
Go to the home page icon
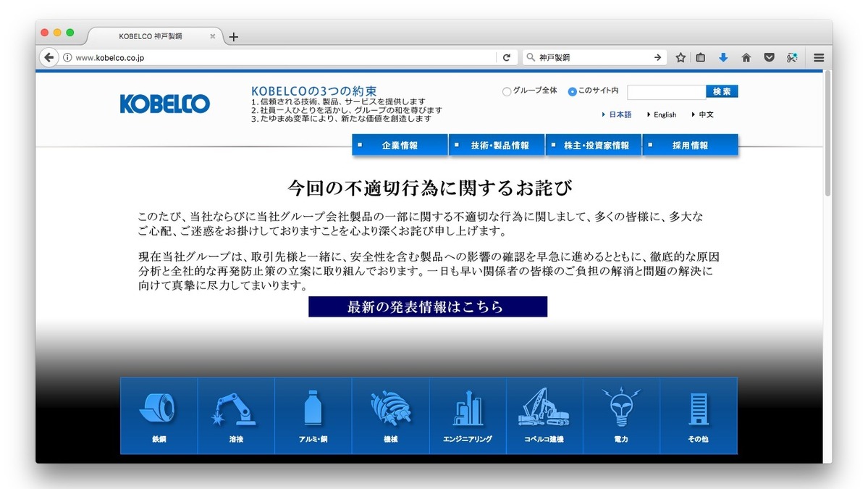[746, 58]
